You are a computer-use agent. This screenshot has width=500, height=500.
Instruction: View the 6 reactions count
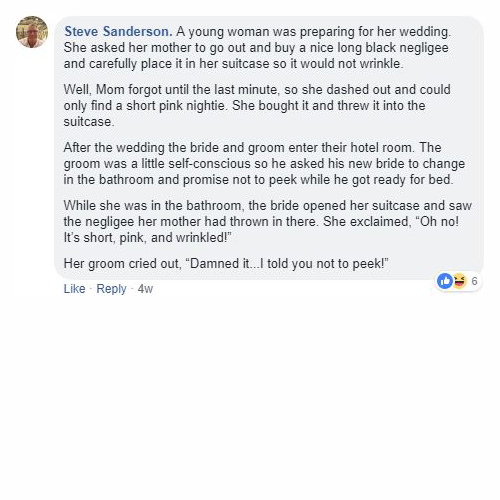[474, 281]
